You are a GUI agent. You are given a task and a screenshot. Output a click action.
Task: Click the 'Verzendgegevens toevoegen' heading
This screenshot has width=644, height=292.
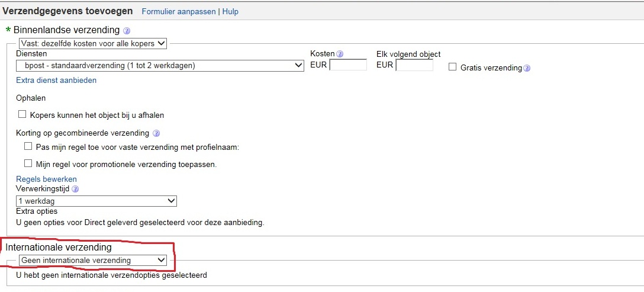pyautogui.click(x=69, y=11)
